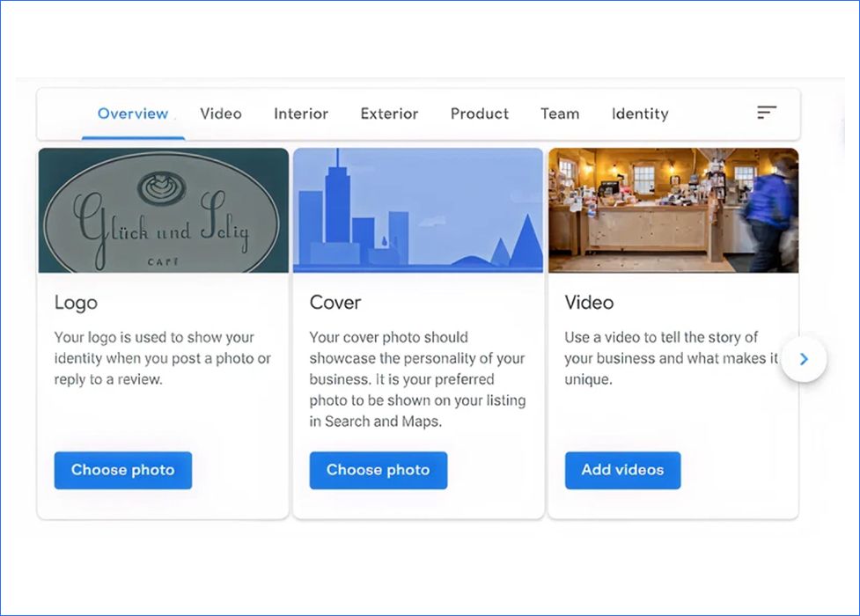Image resolution: width=860 pixels, height=616 pixels.
Task: Open the Team tab
Action: point(560,114)
